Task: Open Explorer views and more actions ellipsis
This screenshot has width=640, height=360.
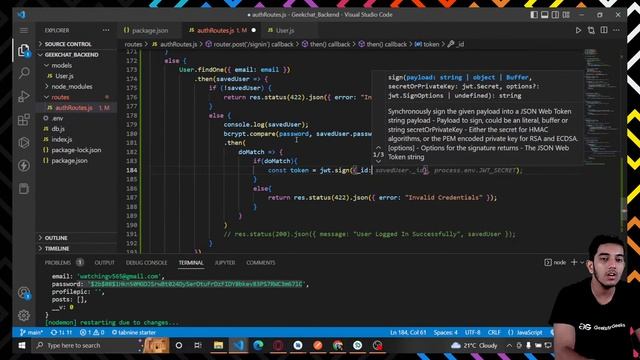Action: 106,30
